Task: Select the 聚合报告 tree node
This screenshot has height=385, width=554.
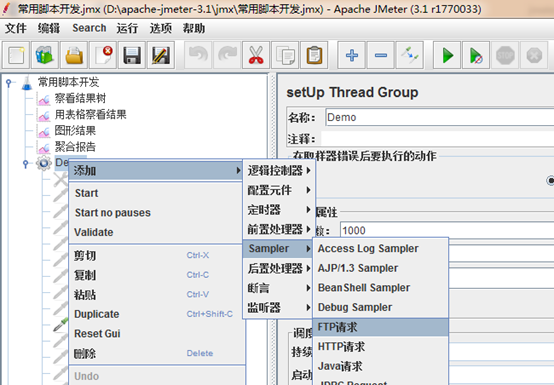Action: tap(75, 147)
